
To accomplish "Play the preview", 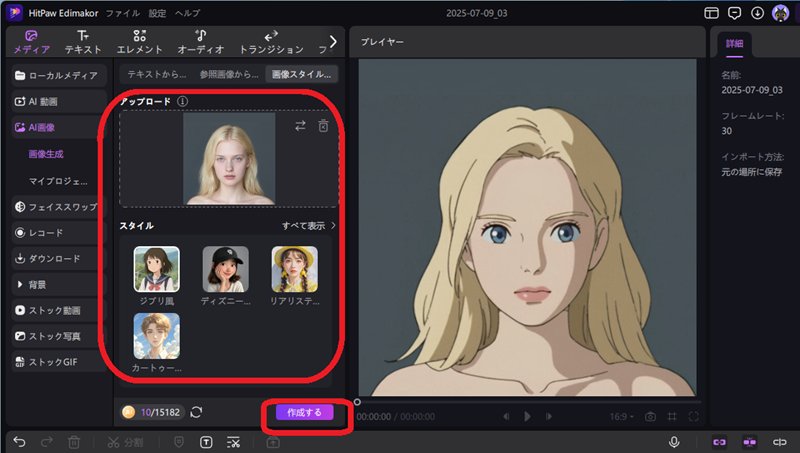I will click(x=527, y=416).
